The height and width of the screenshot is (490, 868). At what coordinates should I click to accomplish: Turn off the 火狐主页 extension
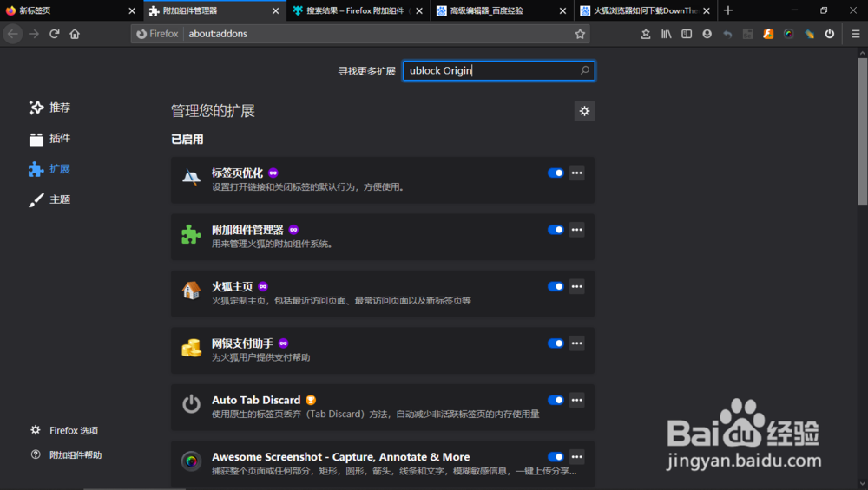coord(556,286)
